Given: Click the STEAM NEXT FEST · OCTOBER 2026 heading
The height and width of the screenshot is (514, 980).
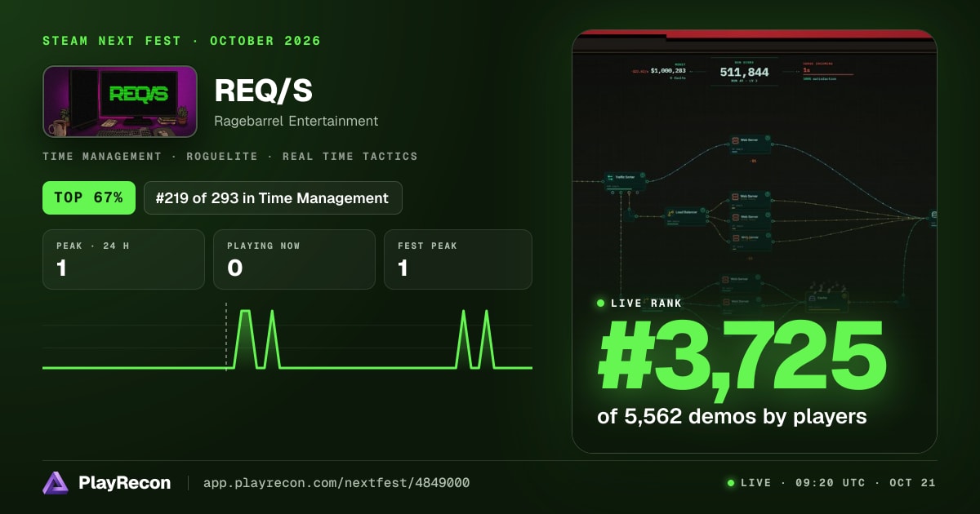Looking at the screenshot, I should tap(182, 41).
